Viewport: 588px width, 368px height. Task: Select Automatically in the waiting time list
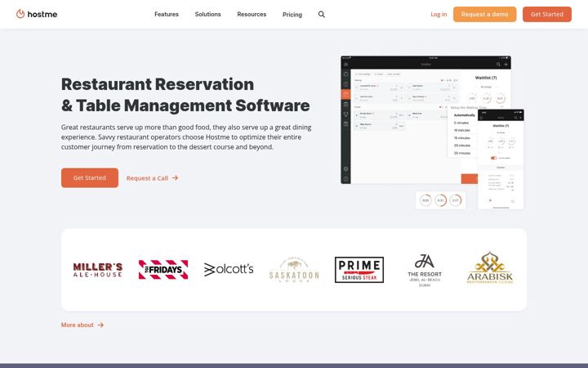464,115
